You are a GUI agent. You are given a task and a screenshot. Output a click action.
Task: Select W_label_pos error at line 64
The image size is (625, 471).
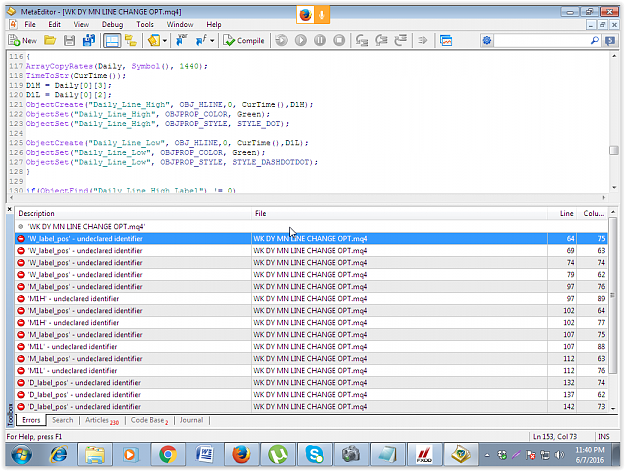pyautogui.click(x=311, y=239)
